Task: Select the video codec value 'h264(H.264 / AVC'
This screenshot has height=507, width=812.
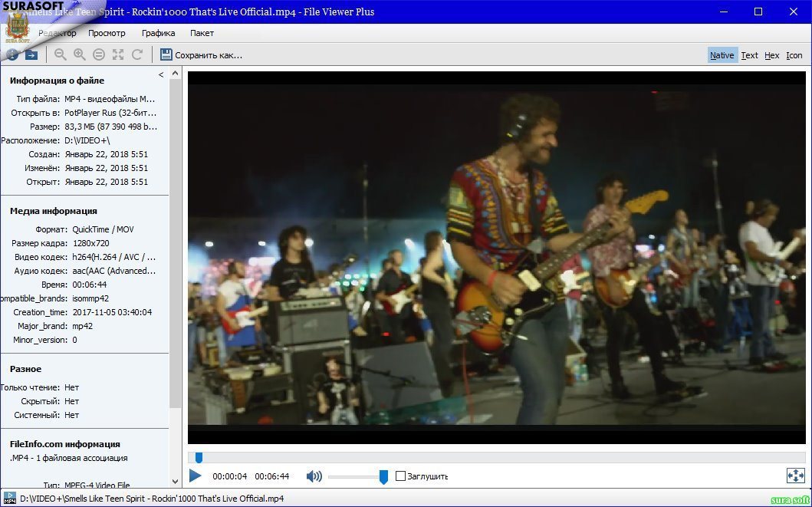Action: click(114, 257)
